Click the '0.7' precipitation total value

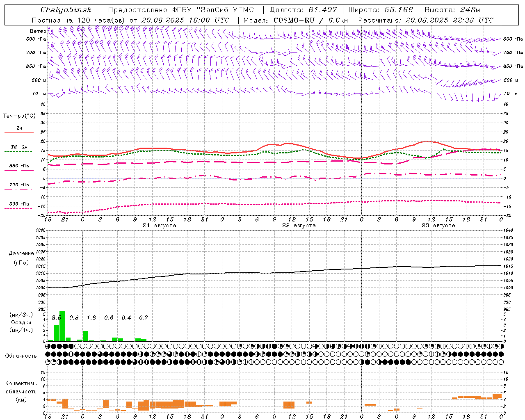coord(144,318)
